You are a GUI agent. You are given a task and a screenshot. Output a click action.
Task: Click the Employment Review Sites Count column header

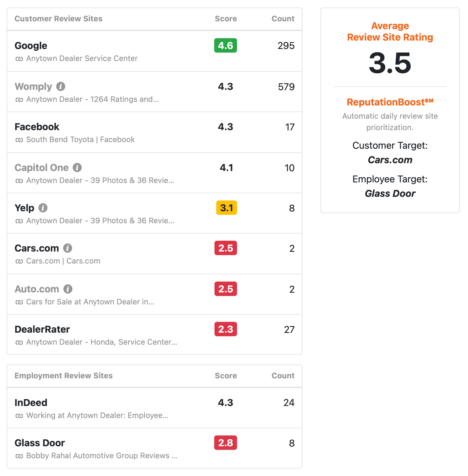point(283,376)
